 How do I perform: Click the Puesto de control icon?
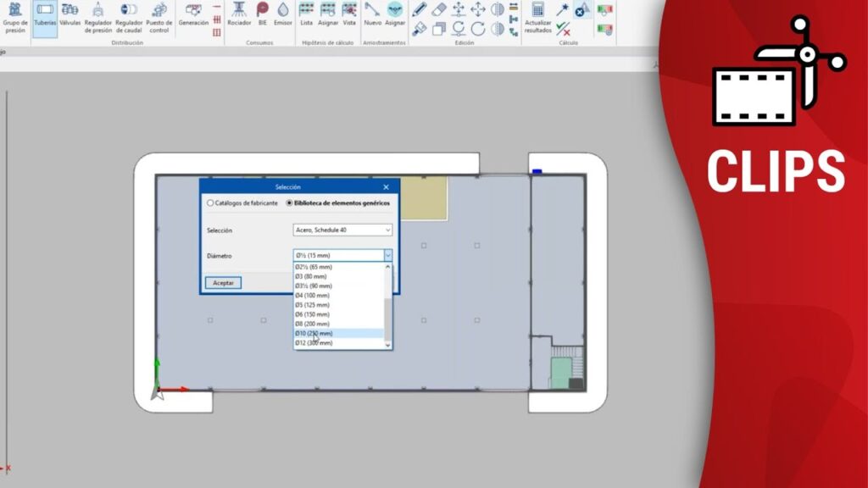coord(159,17)
